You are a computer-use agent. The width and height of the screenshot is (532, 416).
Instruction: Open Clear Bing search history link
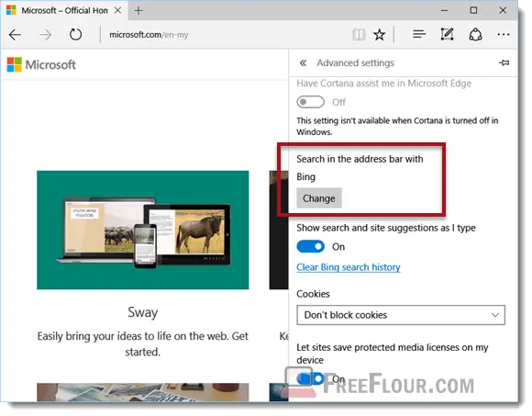click(349, 267)
